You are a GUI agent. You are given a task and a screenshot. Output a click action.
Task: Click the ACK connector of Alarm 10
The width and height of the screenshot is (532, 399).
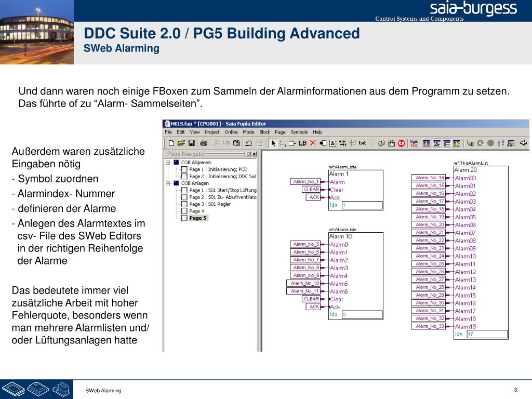(x=314, y=307)
